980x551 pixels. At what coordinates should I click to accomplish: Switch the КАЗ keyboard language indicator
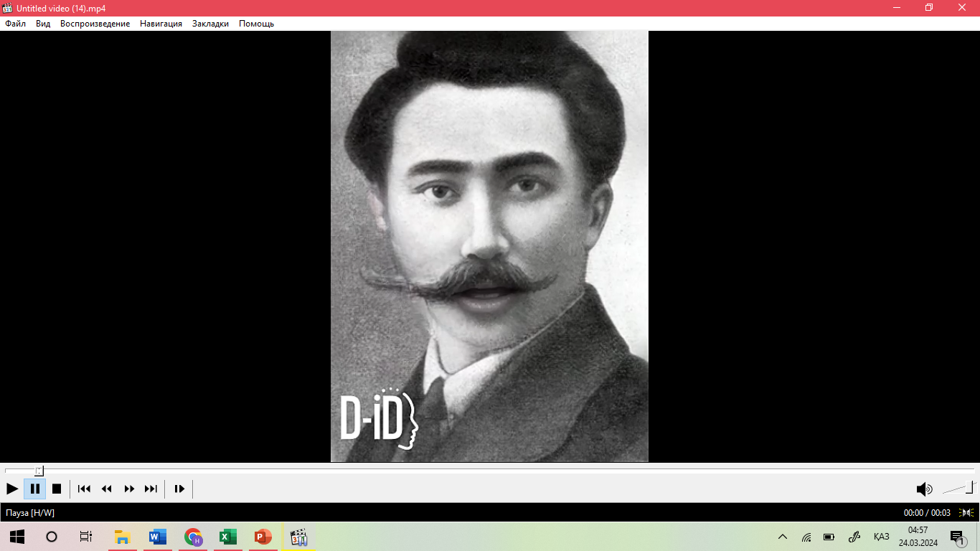click(881, 537)
